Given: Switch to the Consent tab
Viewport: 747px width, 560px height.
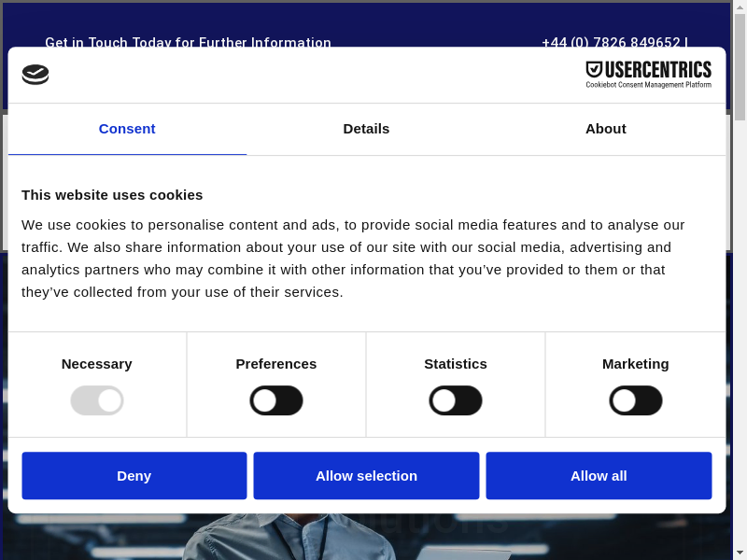Looking at the screenshot, I should click(x=127, y=129).
